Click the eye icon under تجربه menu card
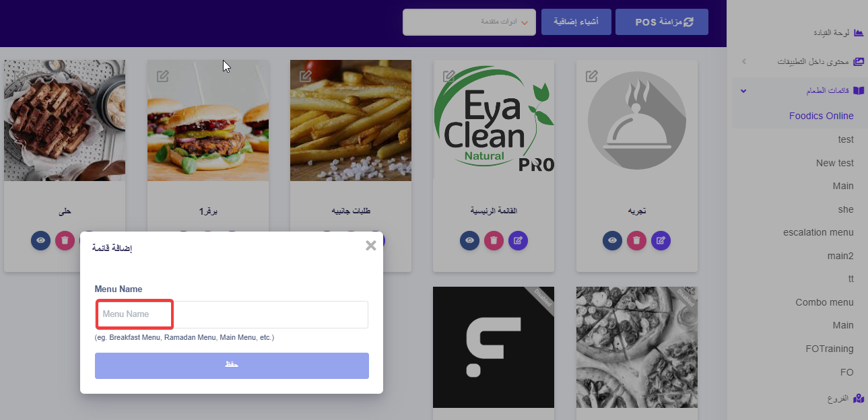The image size is (868, 420). [x=612, y=240]
